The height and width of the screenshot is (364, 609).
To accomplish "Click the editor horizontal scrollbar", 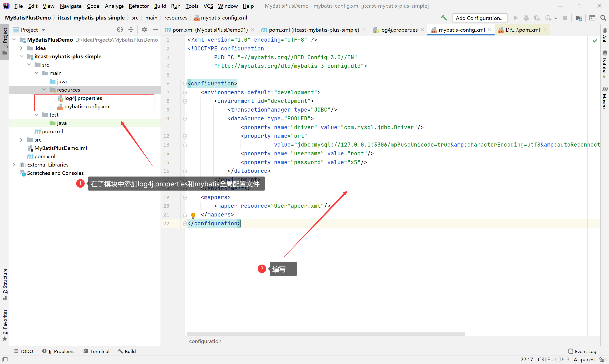I will [326, 334].
